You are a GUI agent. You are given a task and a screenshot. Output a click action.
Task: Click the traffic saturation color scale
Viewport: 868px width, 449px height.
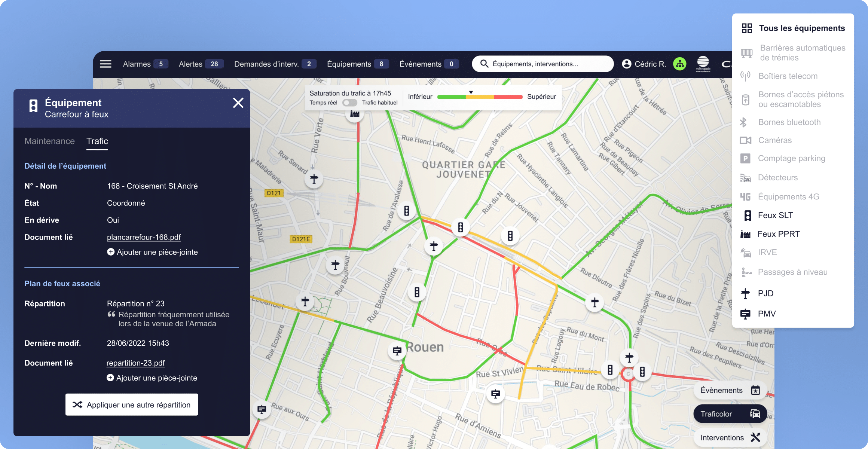pos(480,97)
